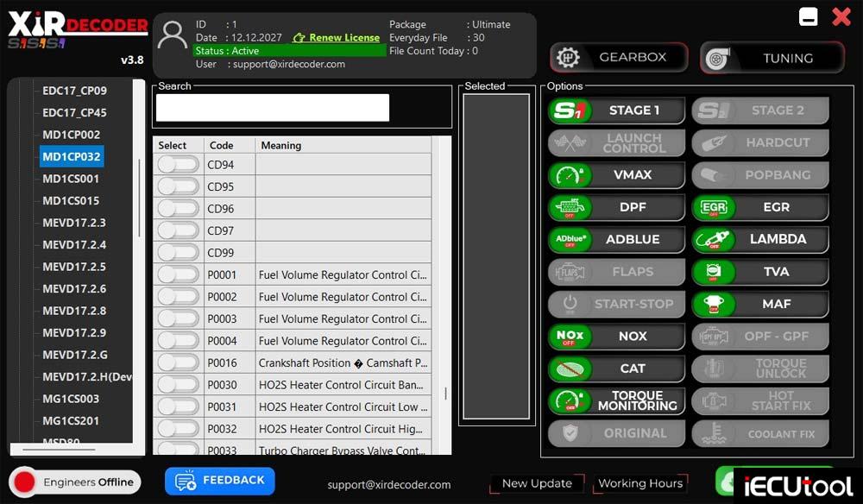The width and height of the screenshot is (863, 504).
Task: Click the POPBANG option label
Action: tap(778, 175)
